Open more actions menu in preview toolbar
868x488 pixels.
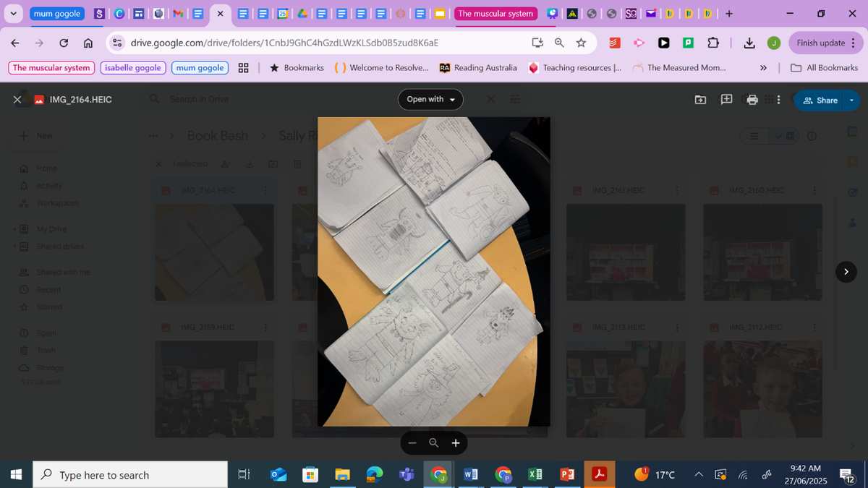[778, 100]
